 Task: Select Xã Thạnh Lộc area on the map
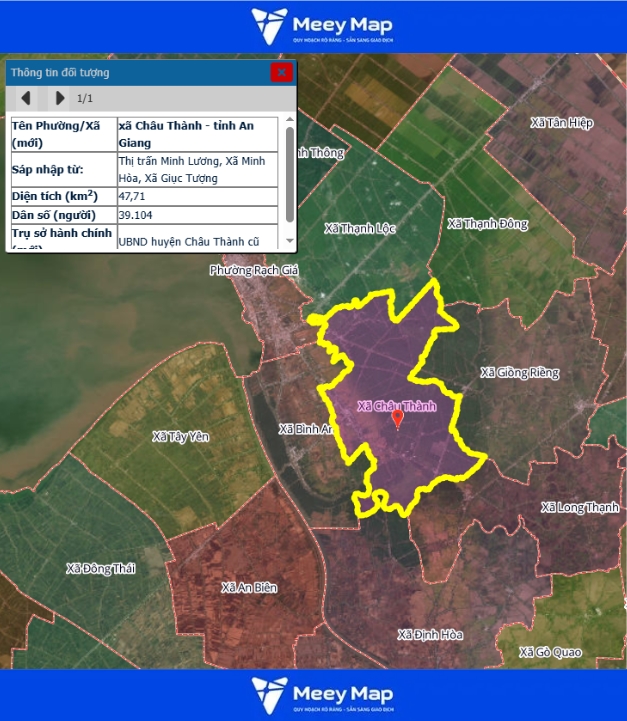click(360, 228)
